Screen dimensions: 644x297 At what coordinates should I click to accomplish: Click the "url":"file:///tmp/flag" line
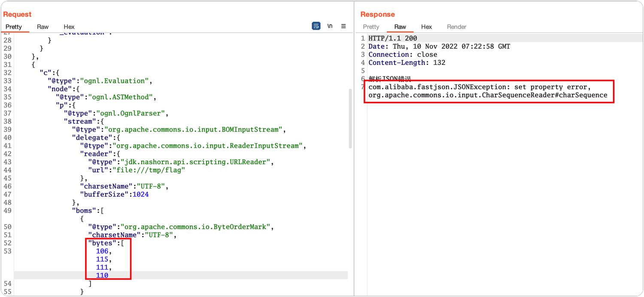(136, 170)
